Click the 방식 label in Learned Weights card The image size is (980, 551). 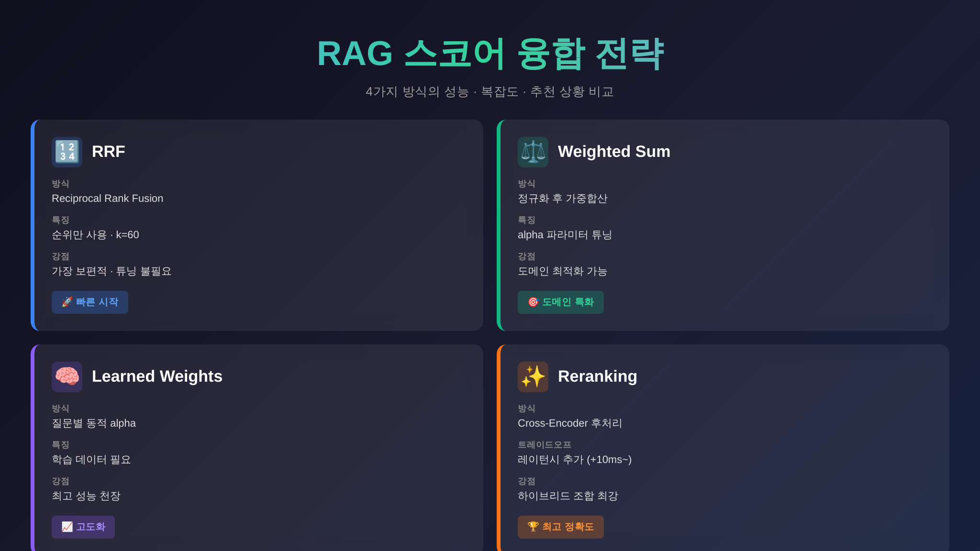pyautogui.click(x=60, y=408)
